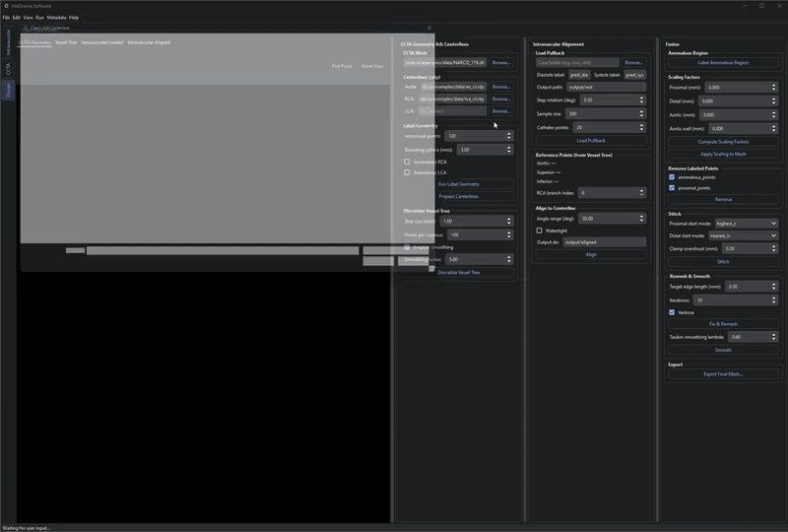This screenshot has width=788, height=532.
Task: Enable the Anomalous RCA checkbox
Action: coord(407,162)
